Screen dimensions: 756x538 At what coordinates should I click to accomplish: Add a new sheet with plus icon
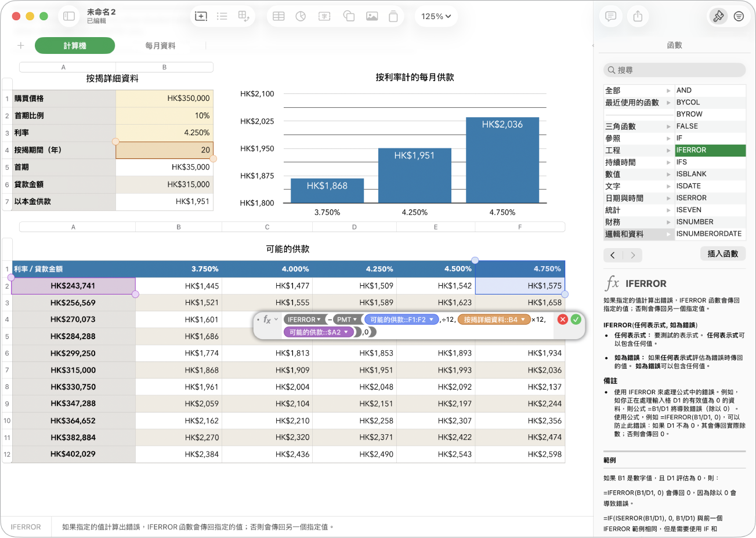click(x=21, y=45)
